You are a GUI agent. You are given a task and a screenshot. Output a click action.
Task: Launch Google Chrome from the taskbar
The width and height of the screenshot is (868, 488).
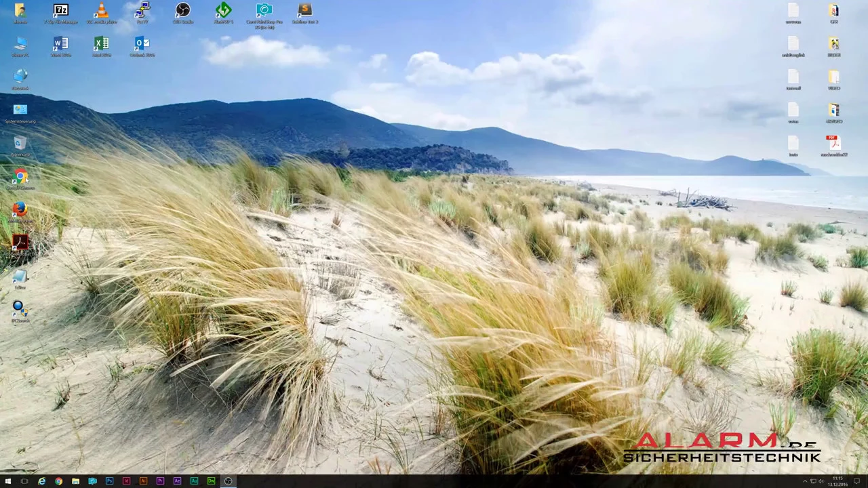tap(58, 481)
